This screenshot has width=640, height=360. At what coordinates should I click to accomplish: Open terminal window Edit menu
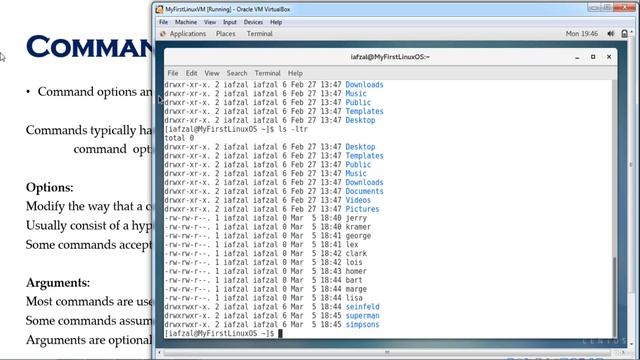(x=191, y=73)
